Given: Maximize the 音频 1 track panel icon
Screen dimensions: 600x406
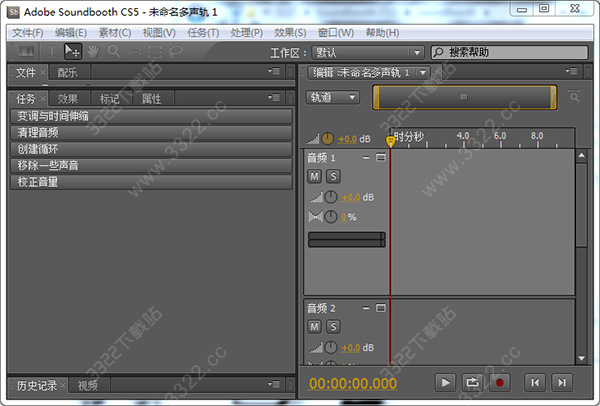Looking at the screenshot, I should tap(381, 157).
